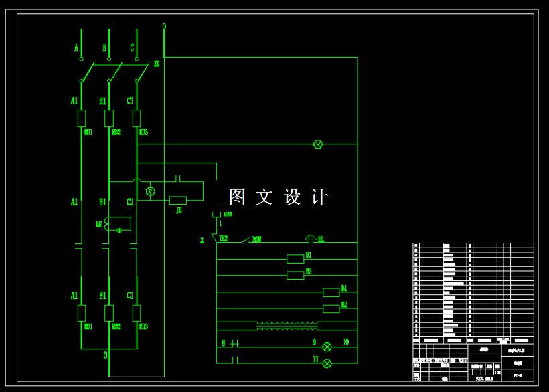549x392 pixels.
Task: Click the open switch contact right of YK2
Action: pos(245,240)
